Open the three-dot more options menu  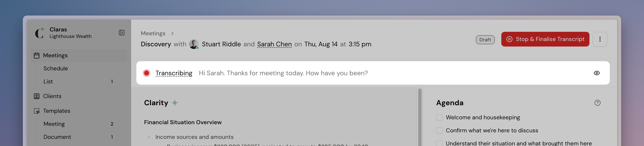[600, 39]
